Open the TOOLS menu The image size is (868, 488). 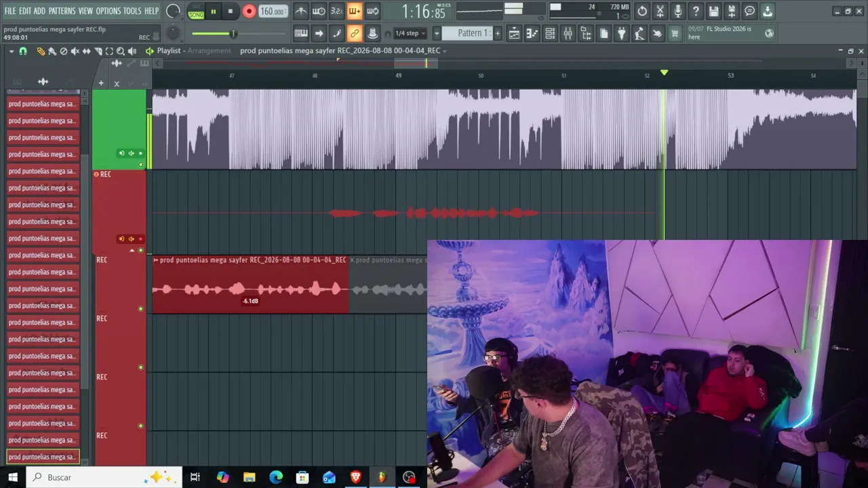132,11
